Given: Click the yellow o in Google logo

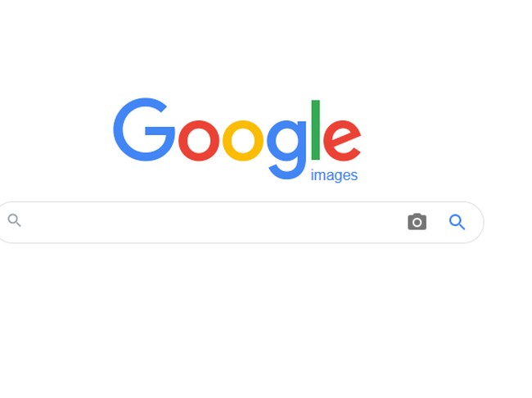Looking at the screenshot, I should coord(243,140).
